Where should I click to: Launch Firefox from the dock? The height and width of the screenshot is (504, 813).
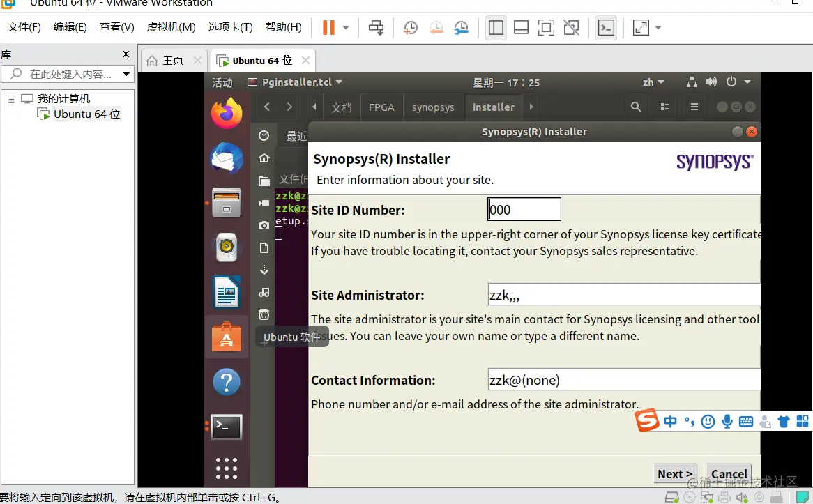click(227, 113)
